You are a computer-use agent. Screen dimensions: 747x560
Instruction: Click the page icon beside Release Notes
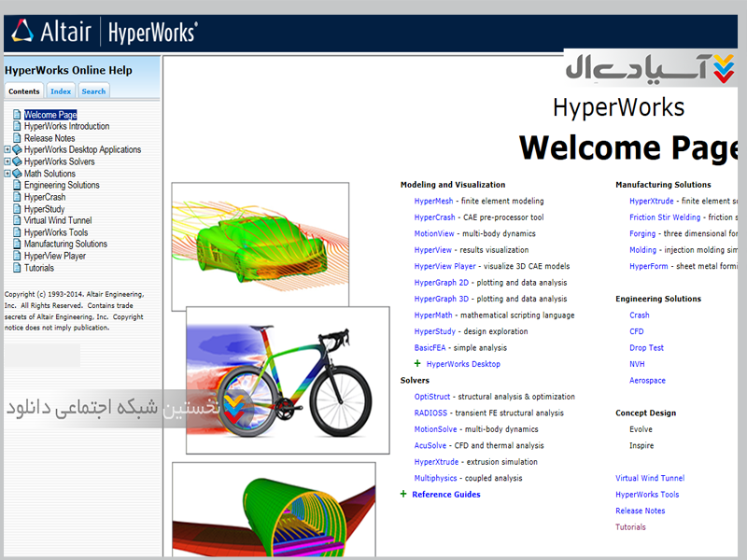17,138
